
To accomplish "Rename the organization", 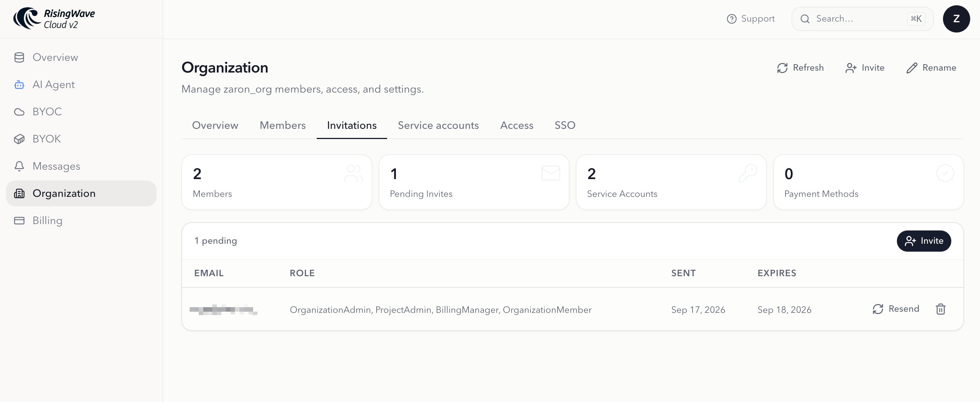I will (931, 68).
